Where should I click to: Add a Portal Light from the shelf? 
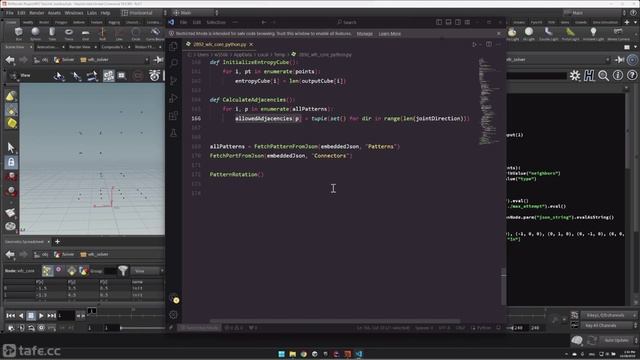[570, 34]
